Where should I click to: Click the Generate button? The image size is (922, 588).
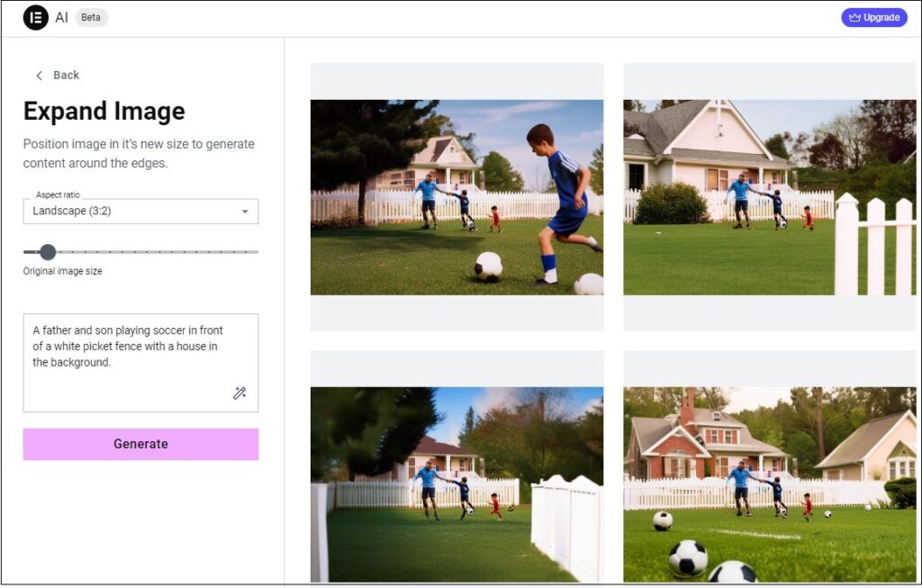tap(140, 444)
